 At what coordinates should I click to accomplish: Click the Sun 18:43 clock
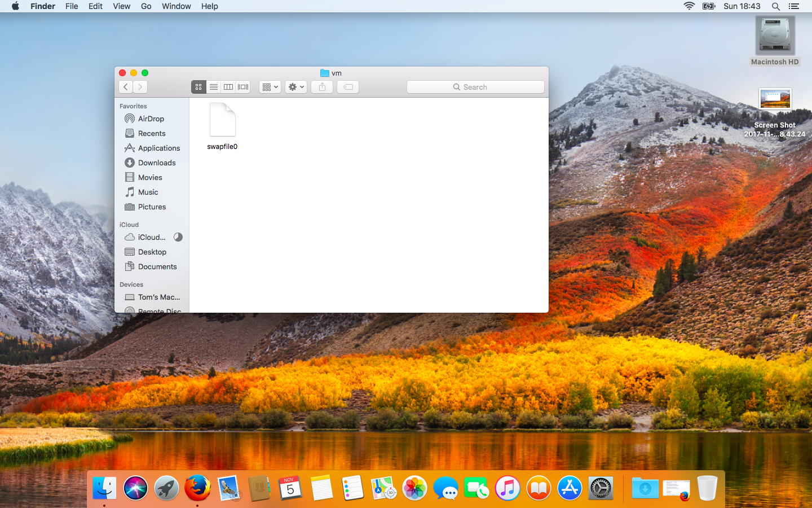[x=742, y=6]
